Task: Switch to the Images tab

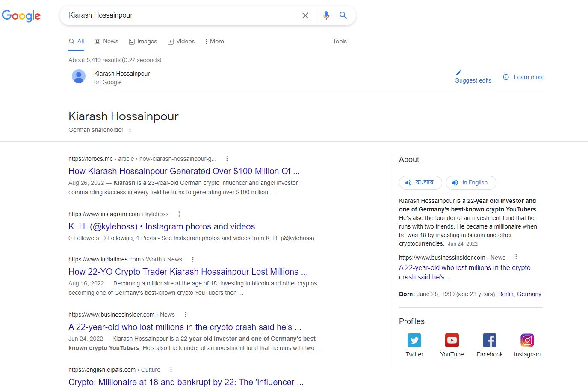Action: (143, 42)
